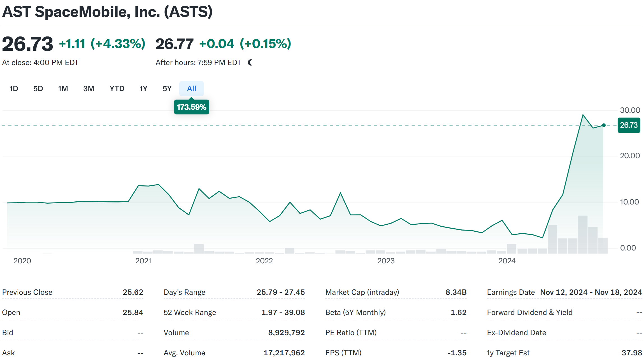Image resolution: width=644 pixels, height=359 pixels.
Task: Click the 2024 x-axis year label
Action: point(507,261)
